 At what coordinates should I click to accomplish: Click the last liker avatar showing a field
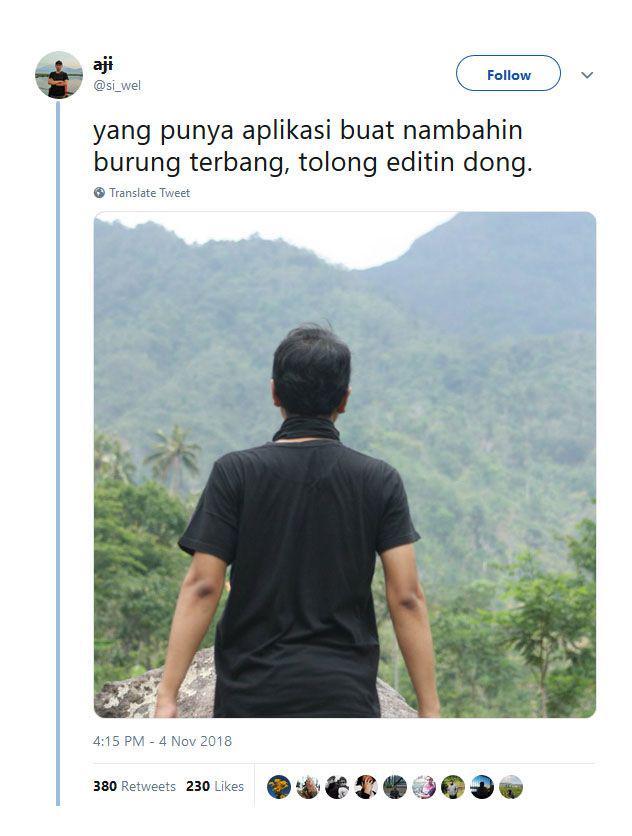[511, 787]
